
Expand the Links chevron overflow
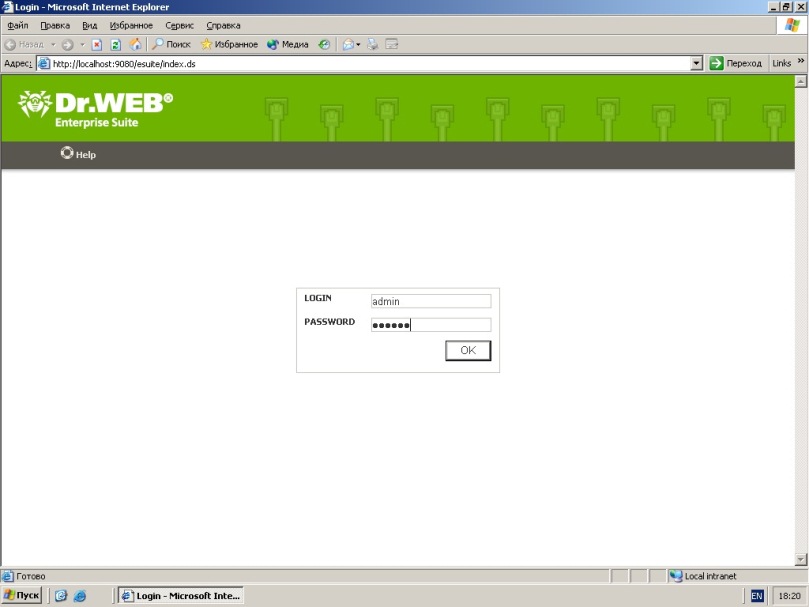pos(801,61)
